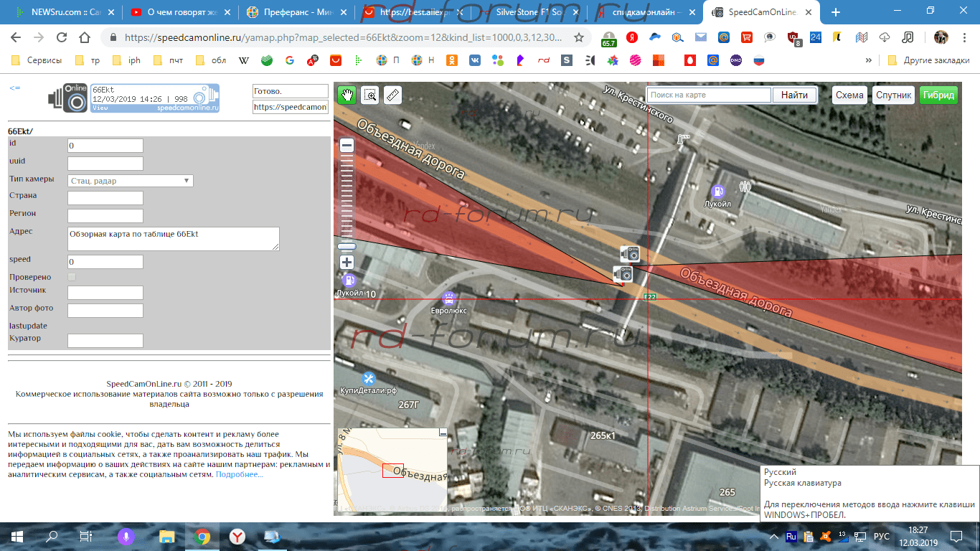Bookmark page with the star icon

(578, 37)
